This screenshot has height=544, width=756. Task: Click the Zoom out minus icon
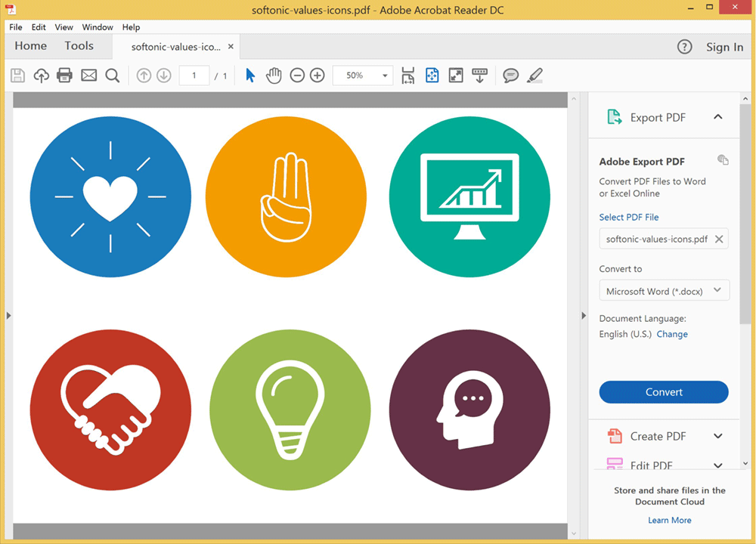click(x=297, y=76)
